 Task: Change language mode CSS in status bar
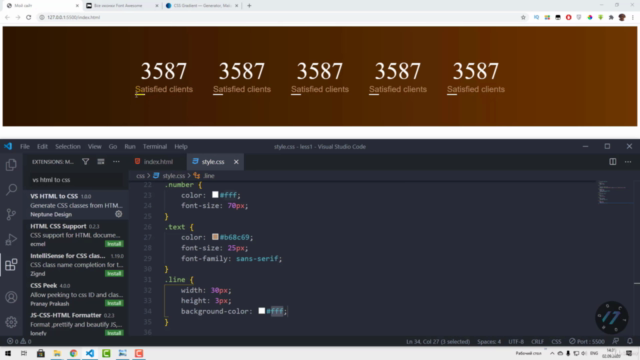point(556,341)
